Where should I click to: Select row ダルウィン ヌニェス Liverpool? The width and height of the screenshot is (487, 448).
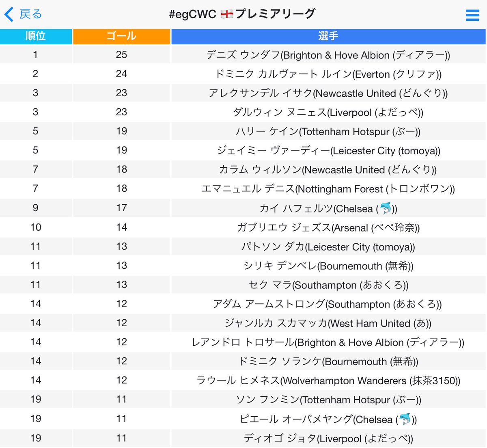[x=243, y=112]
